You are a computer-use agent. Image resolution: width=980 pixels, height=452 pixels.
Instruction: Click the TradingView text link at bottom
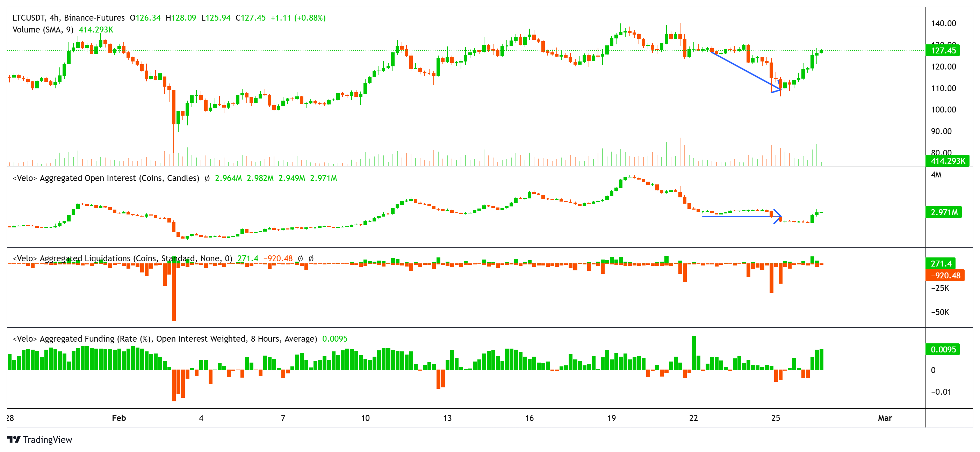tap(47, 440)
